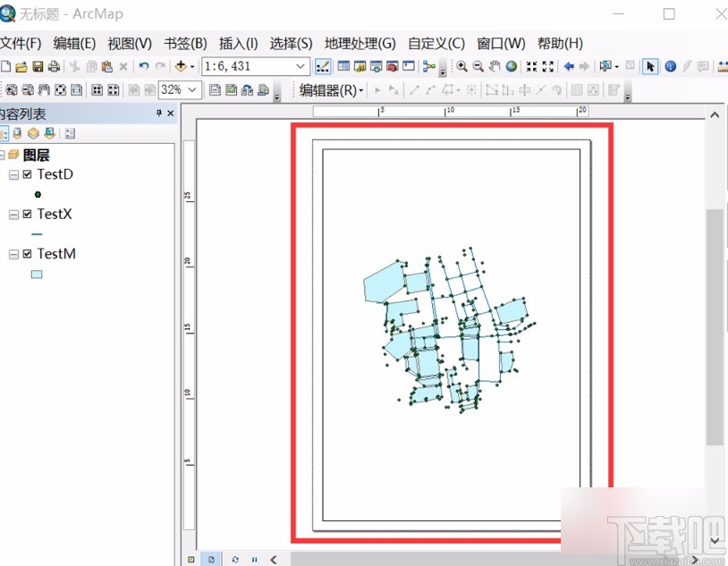Select the Zoom In tool

pos(462,66)
